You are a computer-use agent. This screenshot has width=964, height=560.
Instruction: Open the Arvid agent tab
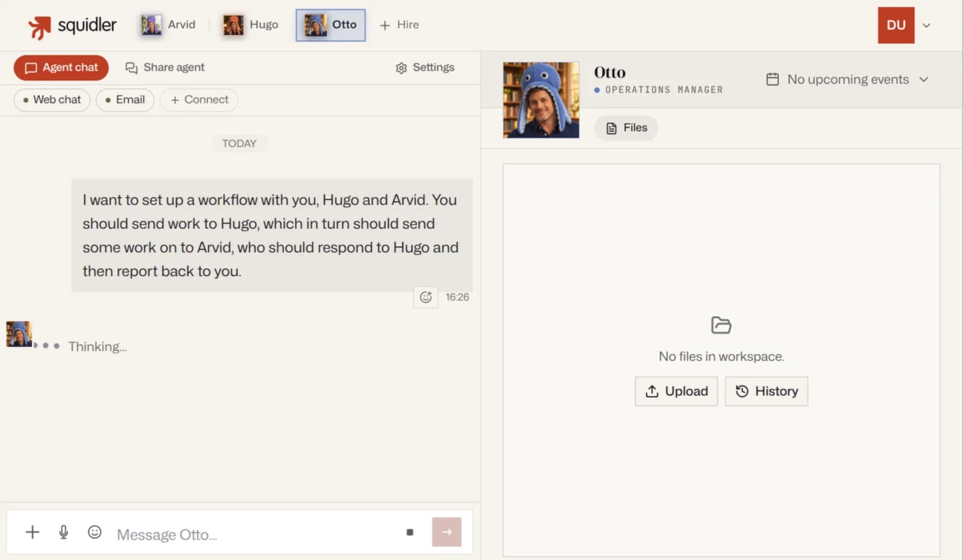click(x=168, y=25)
